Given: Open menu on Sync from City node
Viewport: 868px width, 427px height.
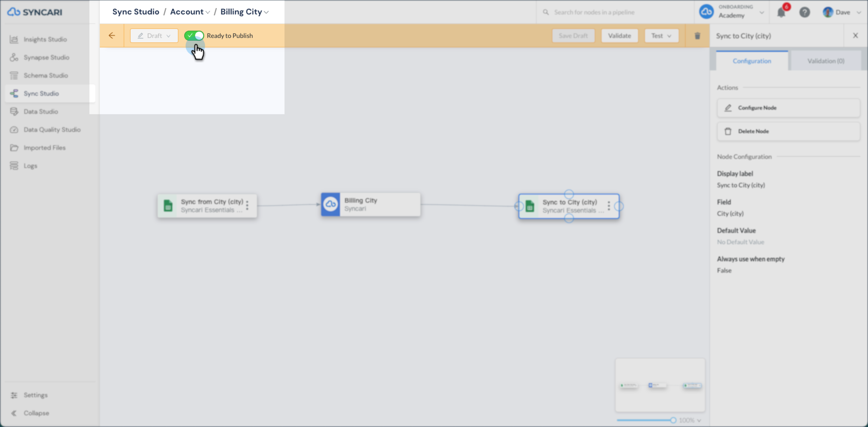Looking at the screenshot, I should (x=247, y=205).
